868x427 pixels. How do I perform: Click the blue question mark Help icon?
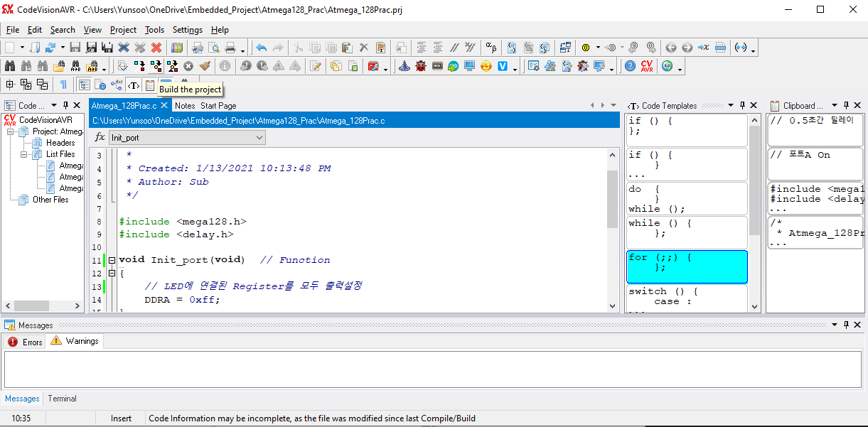[630, 66]
